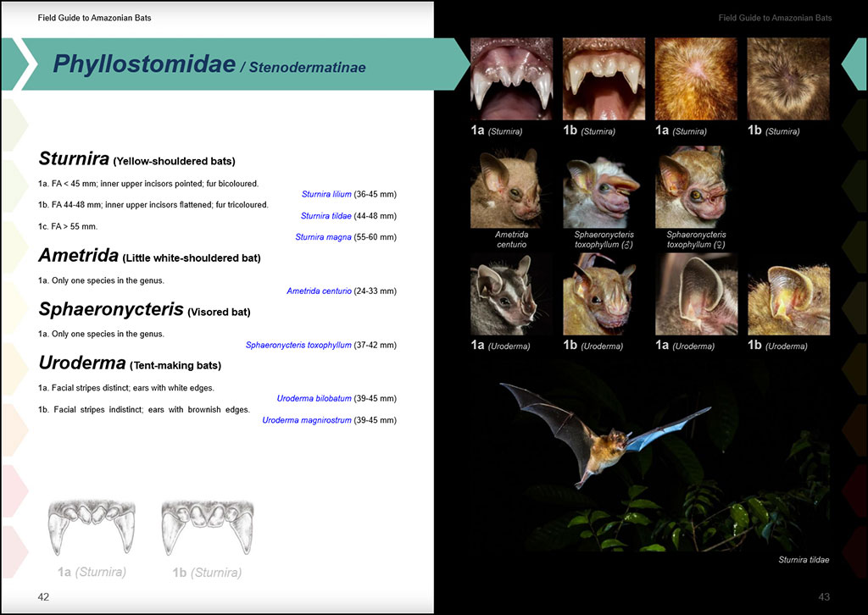Click the Uroderma 1b brownish ear photo
Viewport: 868px width, 615px height.
[x=788, y=294]
